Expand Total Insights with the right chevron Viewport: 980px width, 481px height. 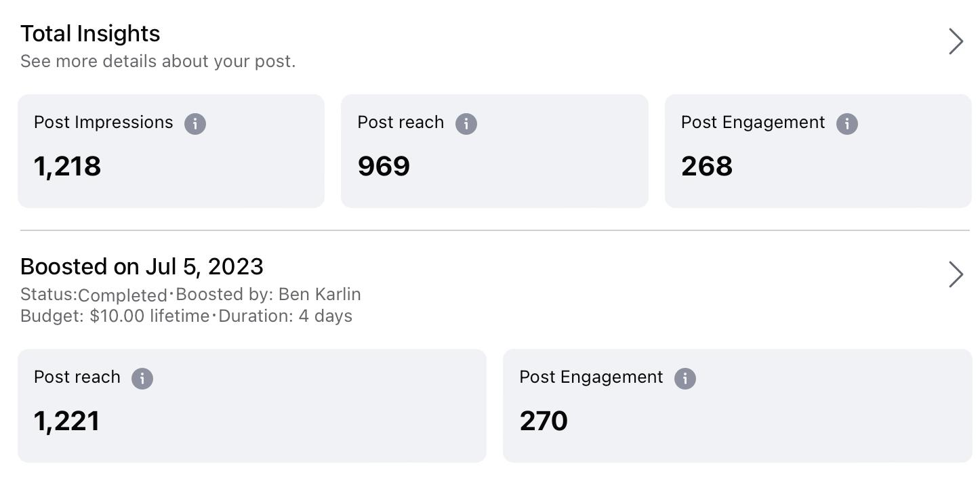[x=956, y=41]
